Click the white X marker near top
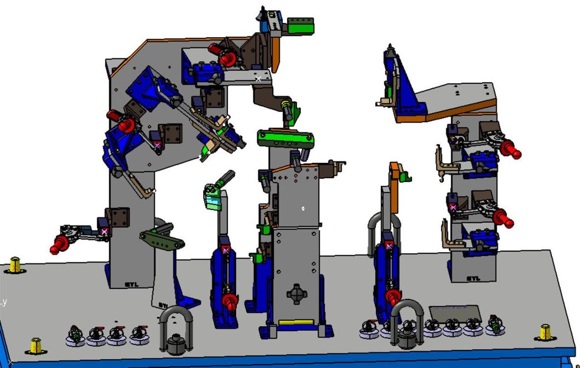 (x=258, y=79)
